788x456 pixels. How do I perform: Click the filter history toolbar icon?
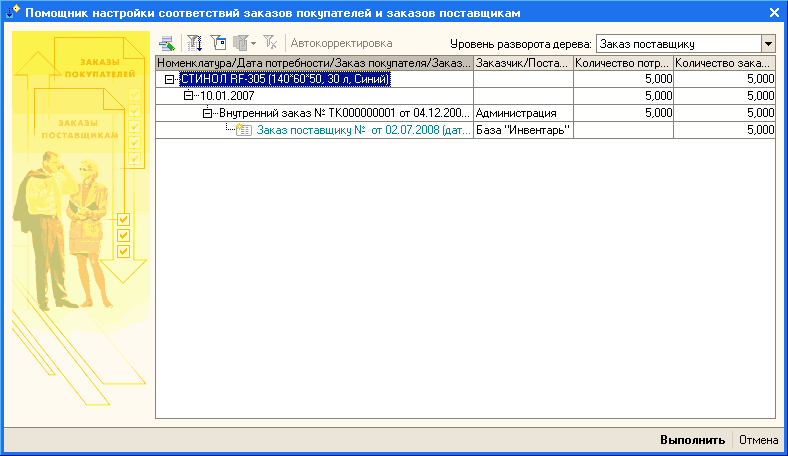point(240,44)
